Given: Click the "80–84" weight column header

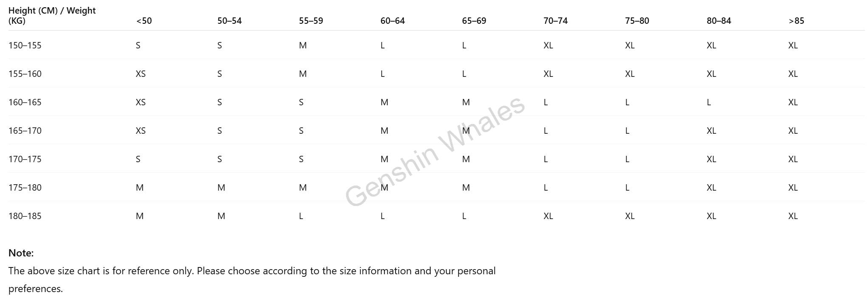Looking at the screenshot, I should click(x=719, y=21).
